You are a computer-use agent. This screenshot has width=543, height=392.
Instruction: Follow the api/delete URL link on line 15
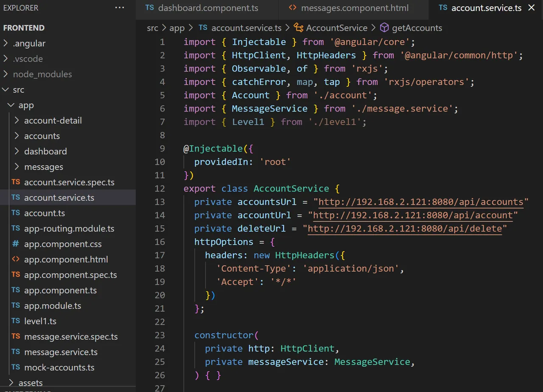[x=405, y=229]
